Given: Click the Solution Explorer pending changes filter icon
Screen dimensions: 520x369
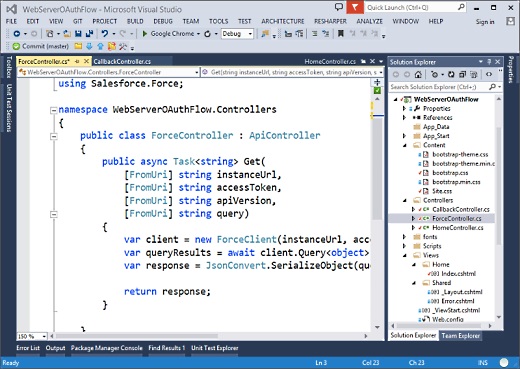Looking at the screenshot, I should point(434,74).
